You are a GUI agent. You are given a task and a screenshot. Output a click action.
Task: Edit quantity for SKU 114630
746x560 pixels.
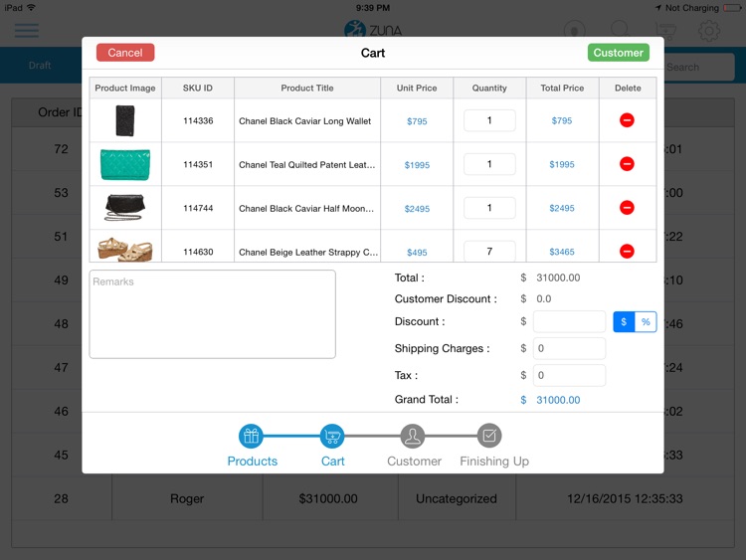click(x=489, y=252)
